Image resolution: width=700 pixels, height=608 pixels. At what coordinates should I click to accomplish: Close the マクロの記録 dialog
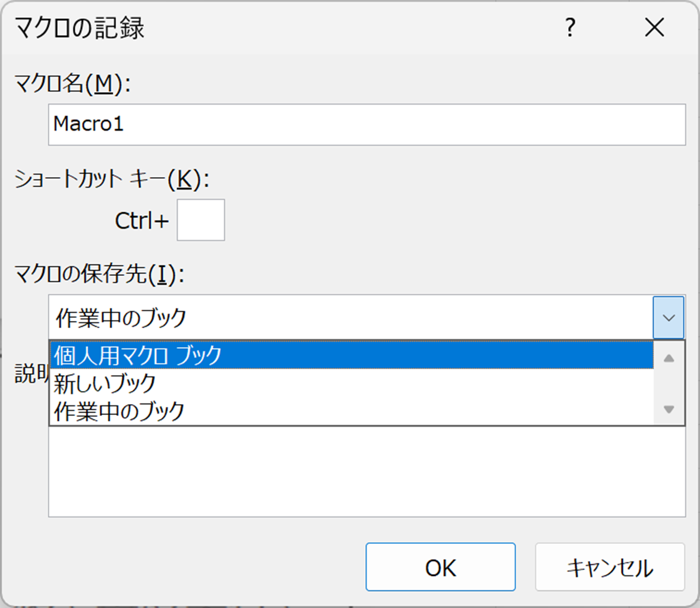click(x=654, y=28)
